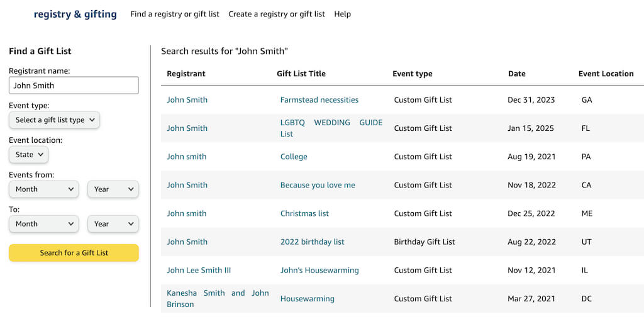
Task: Open the Because you love me list
Action: click(x=318, y=185)
